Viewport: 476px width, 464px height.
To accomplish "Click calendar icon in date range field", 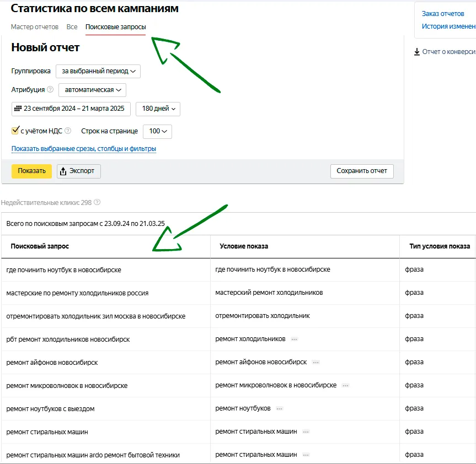I will (18, 109).
